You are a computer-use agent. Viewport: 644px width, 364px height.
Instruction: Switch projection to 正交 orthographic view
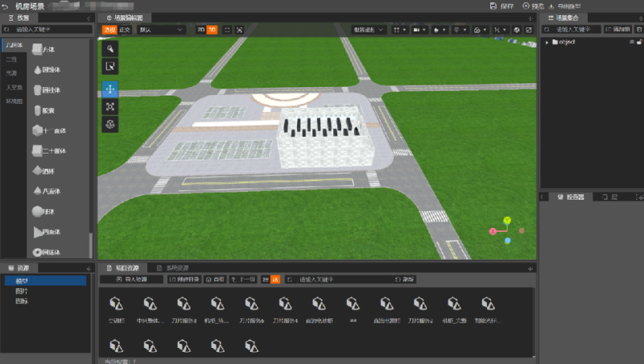(125, 30)
